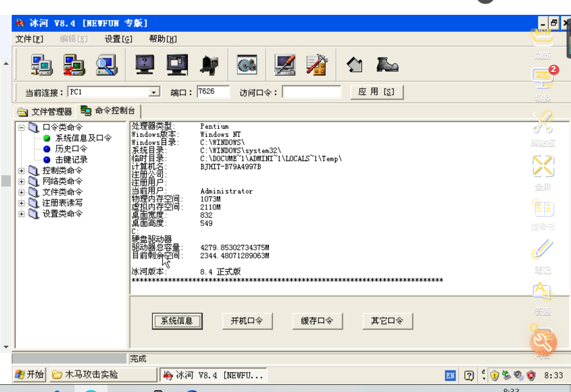The image size is (571, 392).
Task: Switch to 命令控制台 tab
Action: [108, 111]
